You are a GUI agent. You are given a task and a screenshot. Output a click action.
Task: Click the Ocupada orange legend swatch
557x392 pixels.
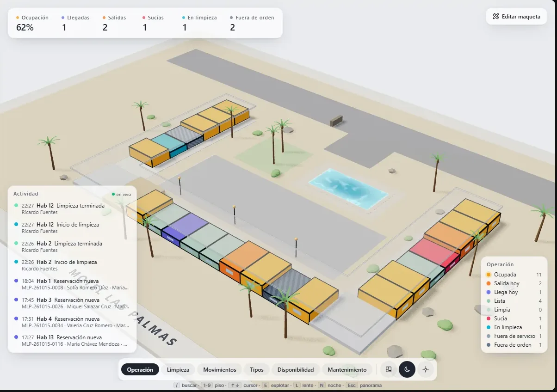[489, 275]
